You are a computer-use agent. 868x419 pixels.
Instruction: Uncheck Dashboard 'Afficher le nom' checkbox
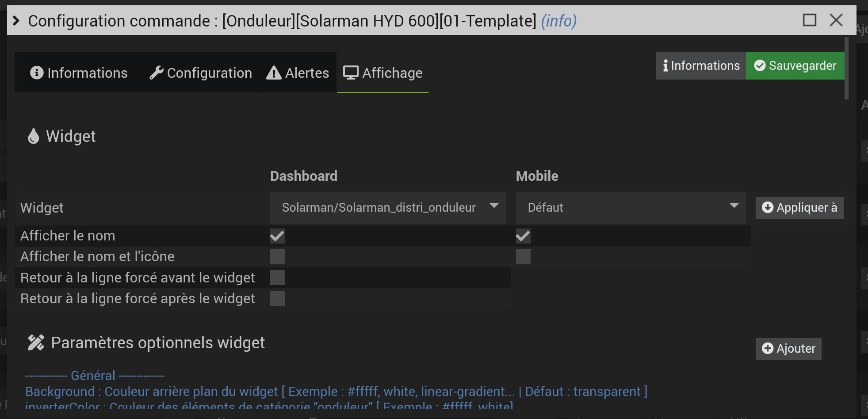278,236
